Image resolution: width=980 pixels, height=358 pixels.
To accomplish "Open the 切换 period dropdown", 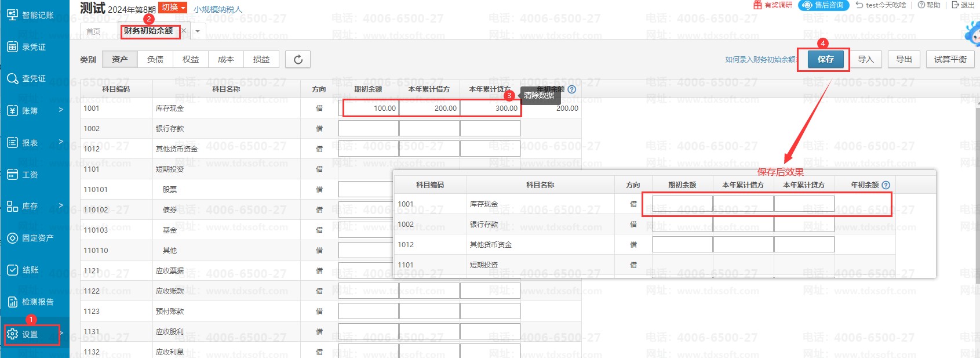I will click(x=173, y=8).
